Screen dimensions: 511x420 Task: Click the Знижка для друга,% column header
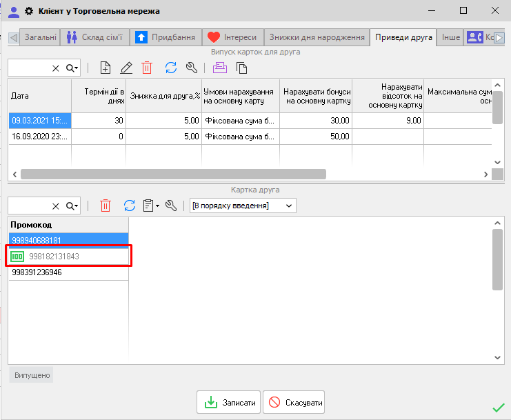click(164, 96)
